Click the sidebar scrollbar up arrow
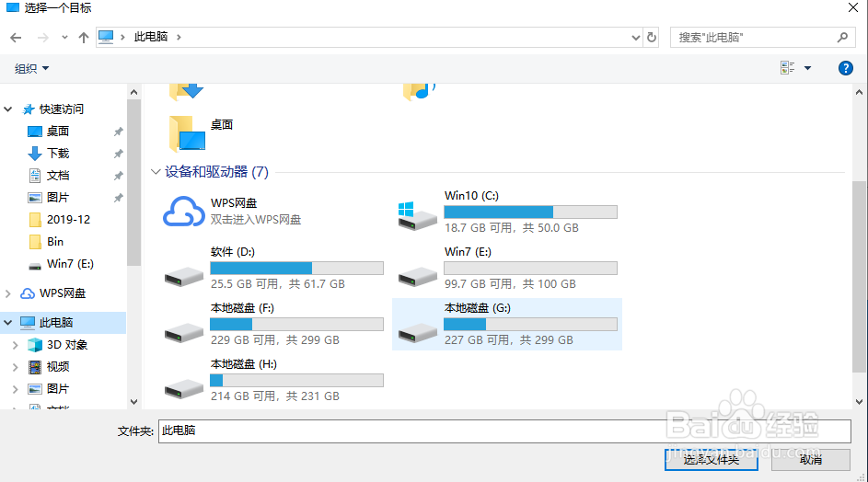The width and height of the screenshot is (868, 482). [x=134, y=92]
